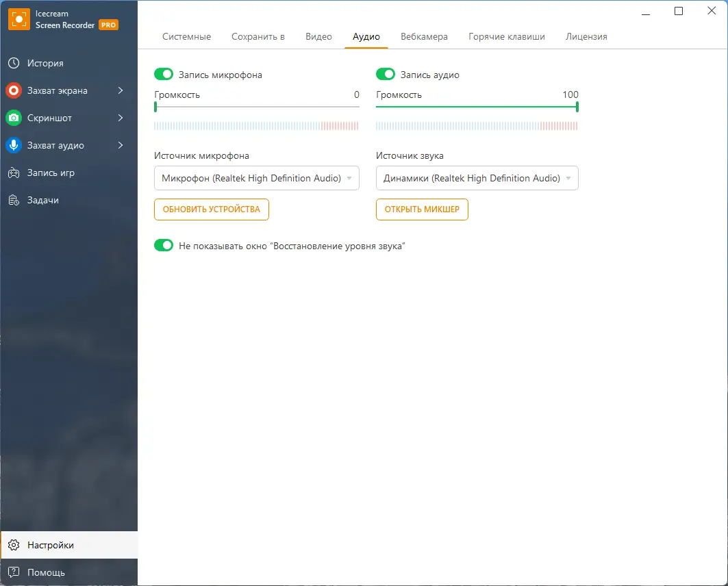
Task: Maximize the Icecream Screen Recorder window
Action: 679,11
